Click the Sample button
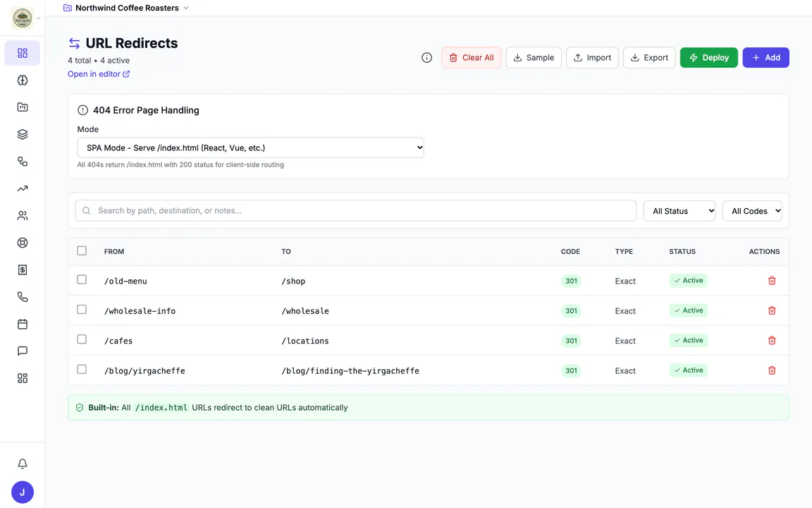This screenshot has width=812, height=508. point(534,58)
